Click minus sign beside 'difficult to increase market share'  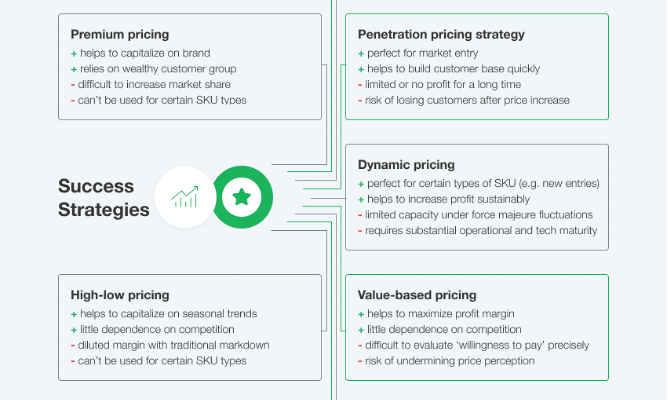click(x=74, y=84)
